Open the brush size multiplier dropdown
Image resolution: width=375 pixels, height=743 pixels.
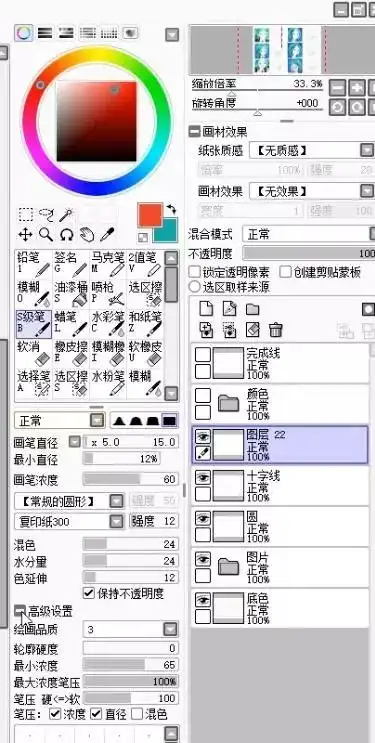(75, 442)
